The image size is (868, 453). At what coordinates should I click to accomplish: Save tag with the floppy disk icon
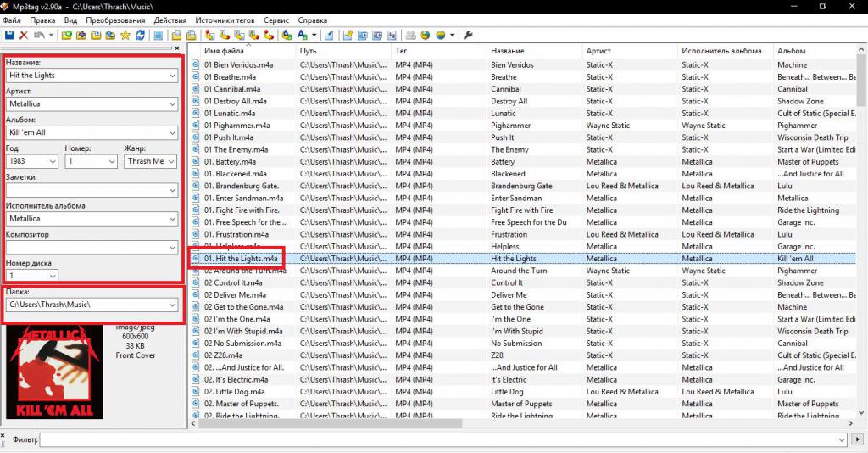pyautogui.click(x=9, y=35)
